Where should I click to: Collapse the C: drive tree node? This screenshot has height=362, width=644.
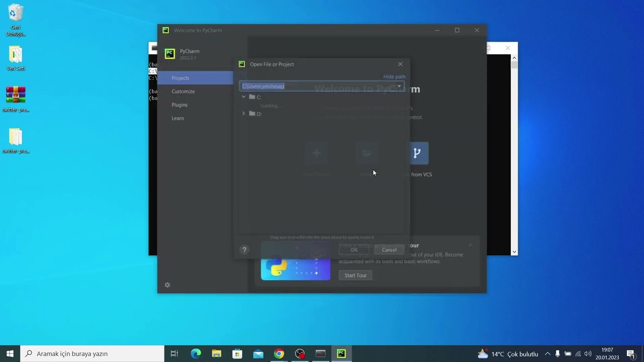click(244, 97)
